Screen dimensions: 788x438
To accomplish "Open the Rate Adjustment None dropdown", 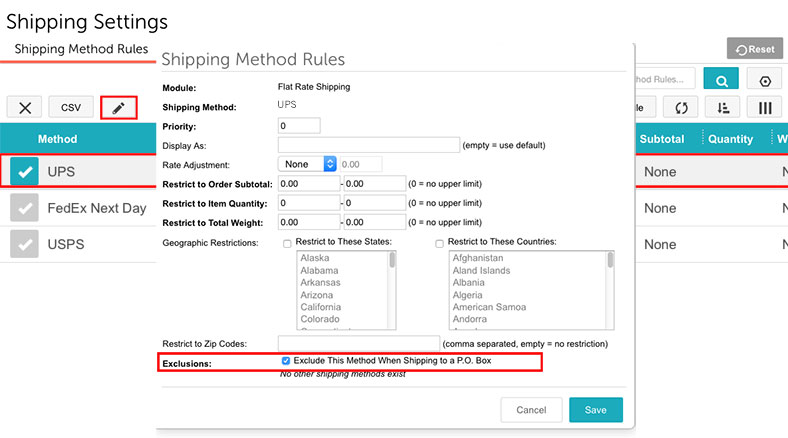I will (307, 164).
